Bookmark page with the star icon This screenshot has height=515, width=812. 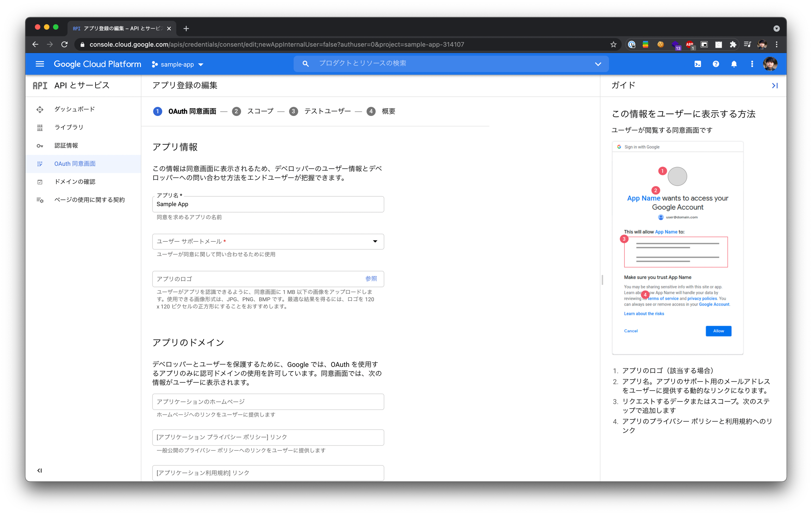click(x=613, y=44)
